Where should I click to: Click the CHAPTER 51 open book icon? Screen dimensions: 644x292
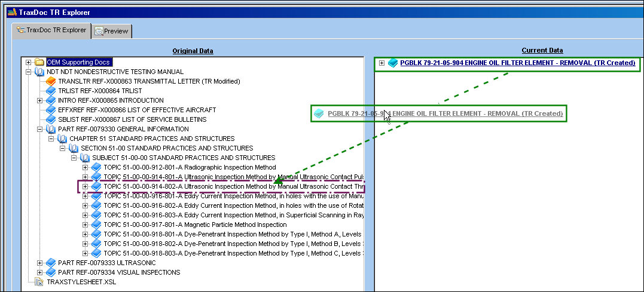(x=62, y=139)
